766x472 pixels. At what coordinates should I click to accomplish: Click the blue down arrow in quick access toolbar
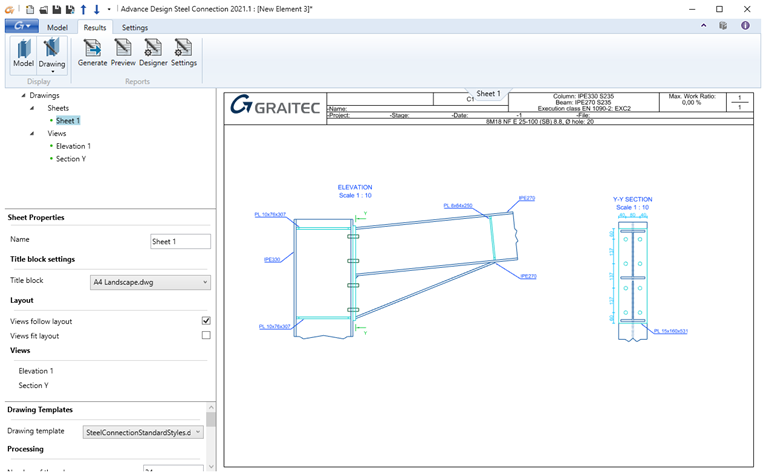[x=95, y=9]
